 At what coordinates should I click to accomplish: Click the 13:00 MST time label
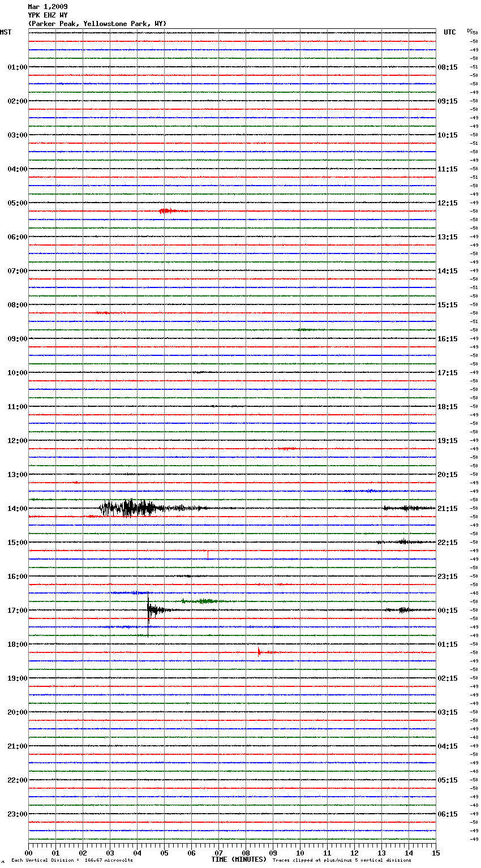[18, 475]
